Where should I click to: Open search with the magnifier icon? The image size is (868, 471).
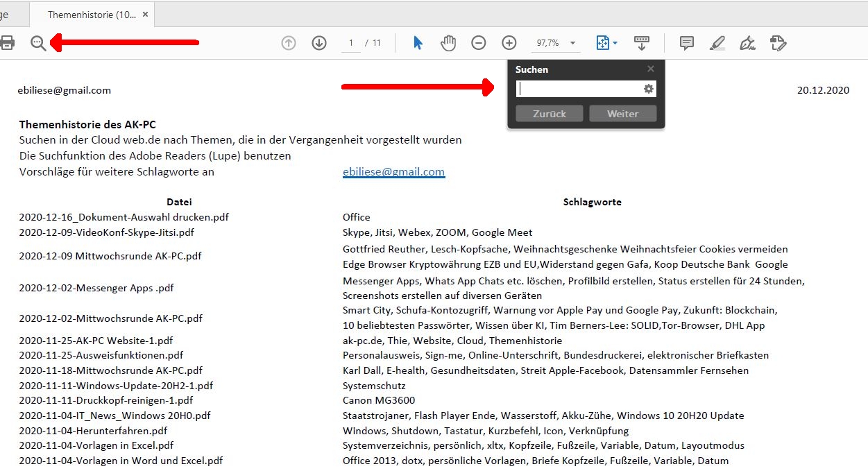tap(38, 43)
